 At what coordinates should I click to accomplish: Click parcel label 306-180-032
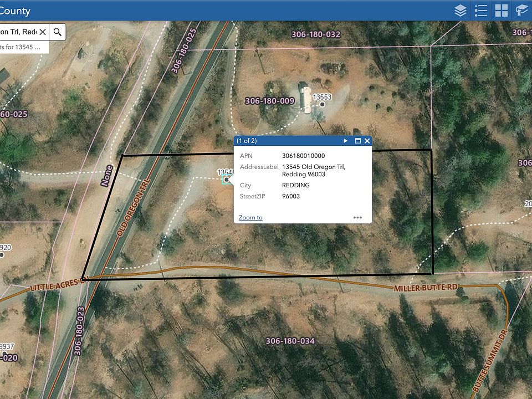316,34
